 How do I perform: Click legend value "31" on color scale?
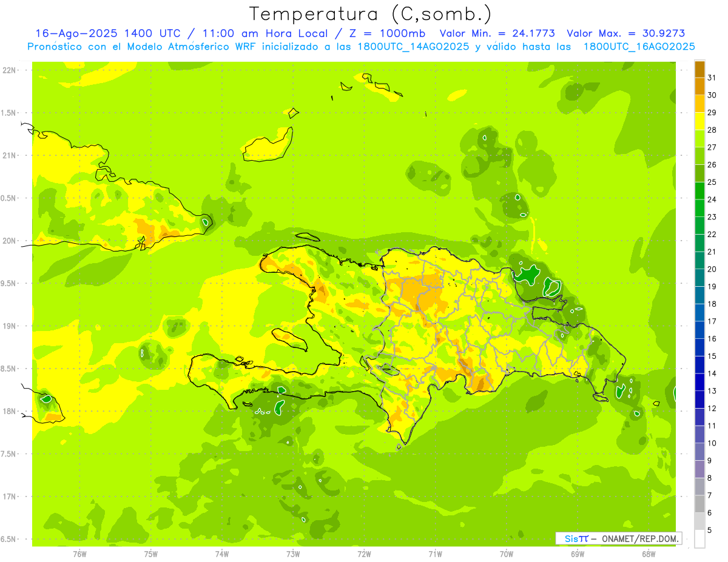click(712, 78)
